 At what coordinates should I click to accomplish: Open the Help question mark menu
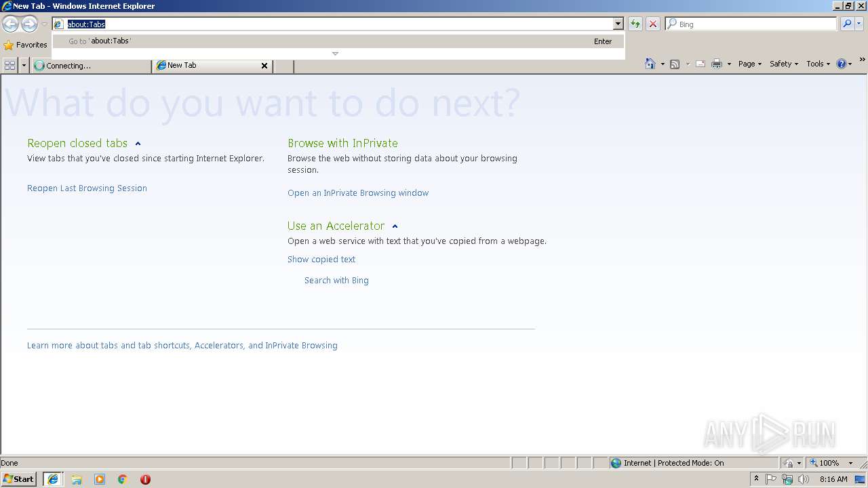click(844, 64)
